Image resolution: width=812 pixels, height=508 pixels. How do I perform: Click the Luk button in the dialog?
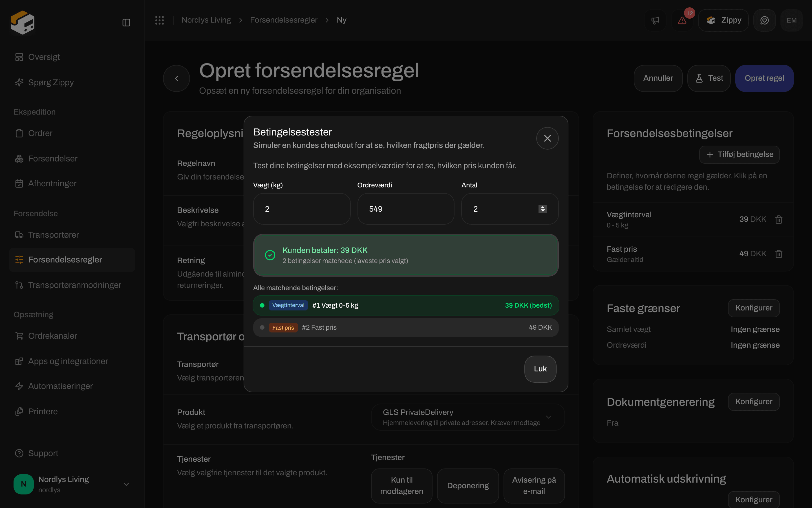coord(540,369)
